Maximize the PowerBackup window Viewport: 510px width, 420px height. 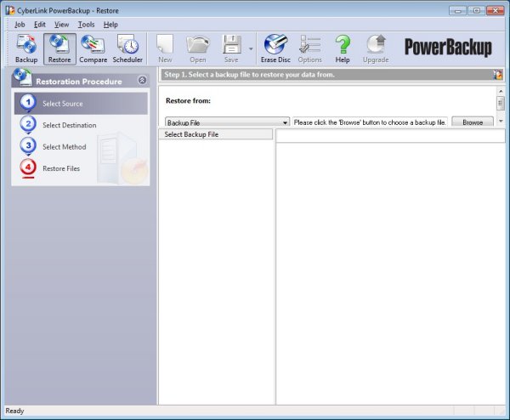coord(476,10)
